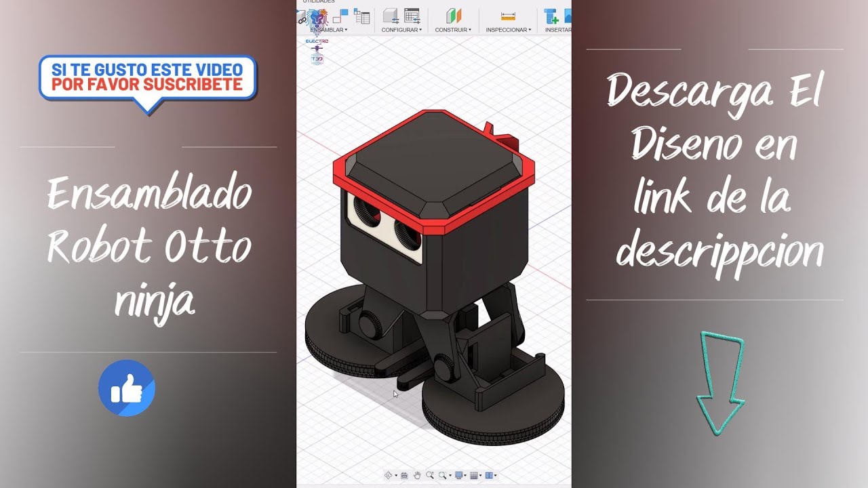Open the Viewports layout icon
Image resolution: width=868 pixels, height=488 pixels.
coord(489,475)
